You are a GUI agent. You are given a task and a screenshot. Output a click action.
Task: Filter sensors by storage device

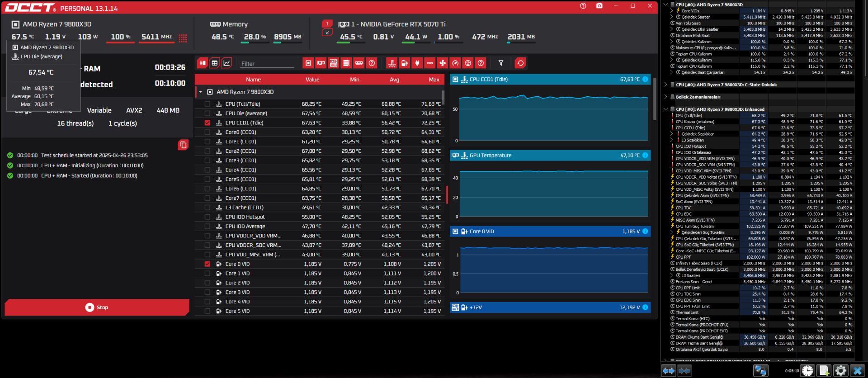point(346,63)
